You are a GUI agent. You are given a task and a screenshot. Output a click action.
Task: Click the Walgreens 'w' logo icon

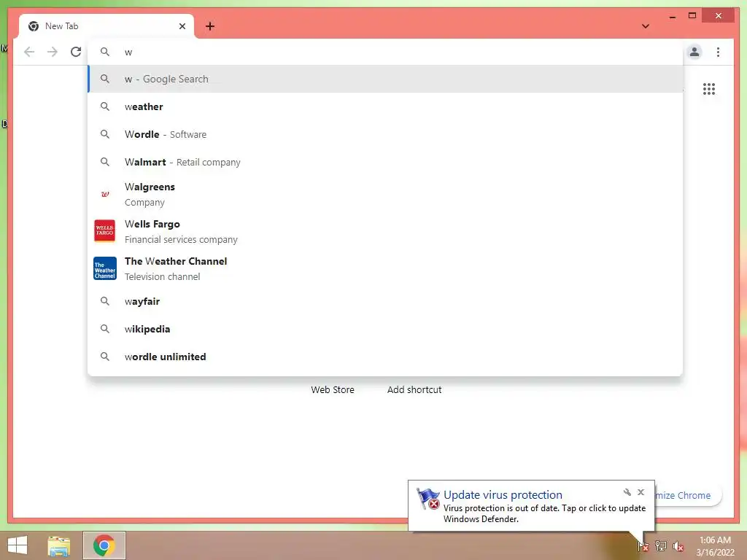(105, 194)
